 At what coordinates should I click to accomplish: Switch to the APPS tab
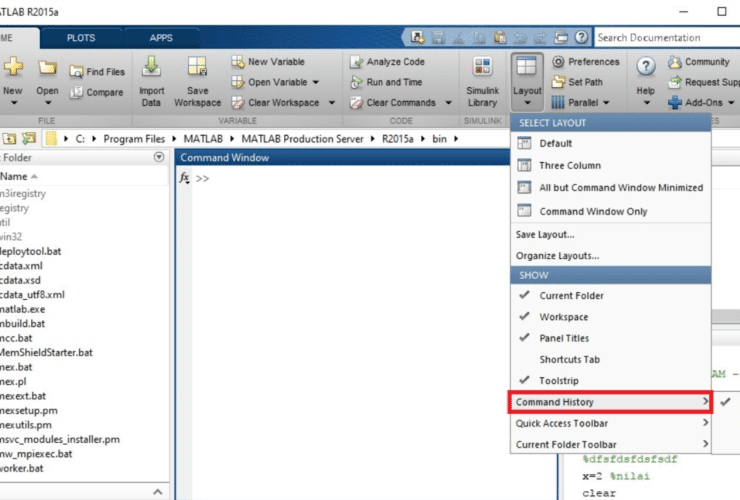coord(161,38)
